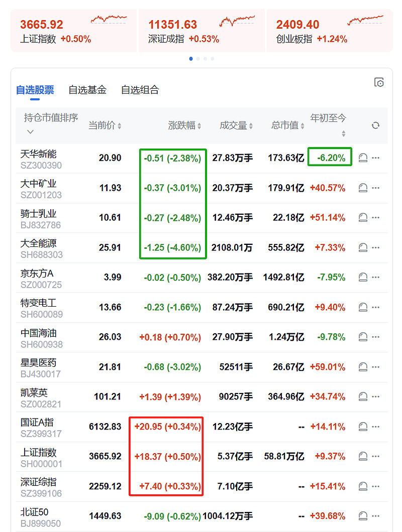Set alert bell for 深证综指

click(x=363, y=486)
